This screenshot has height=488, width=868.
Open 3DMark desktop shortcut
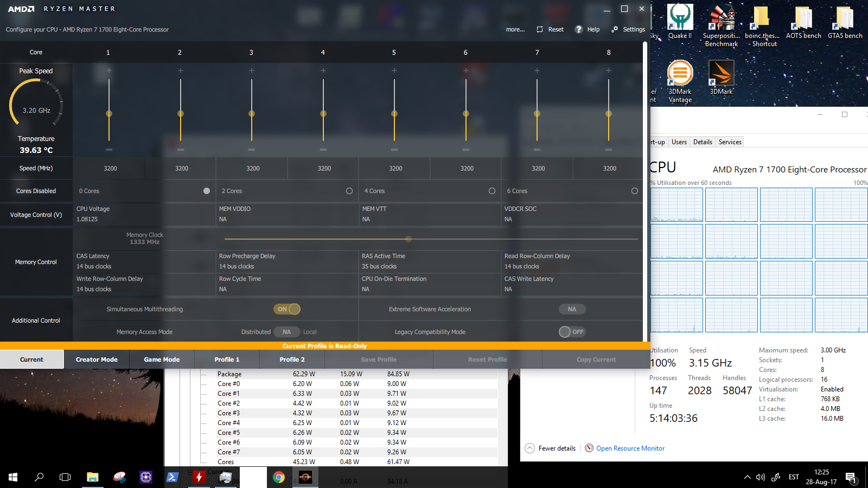coord(722,77)
